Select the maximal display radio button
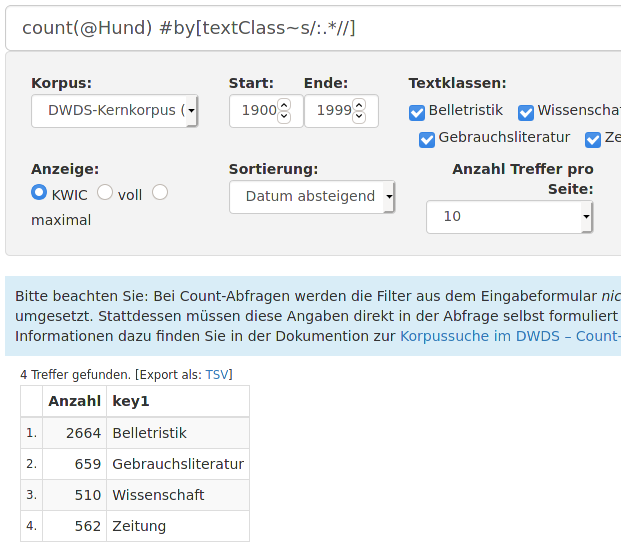The height and width of the screenshot is (558, 621). (160, 192)
